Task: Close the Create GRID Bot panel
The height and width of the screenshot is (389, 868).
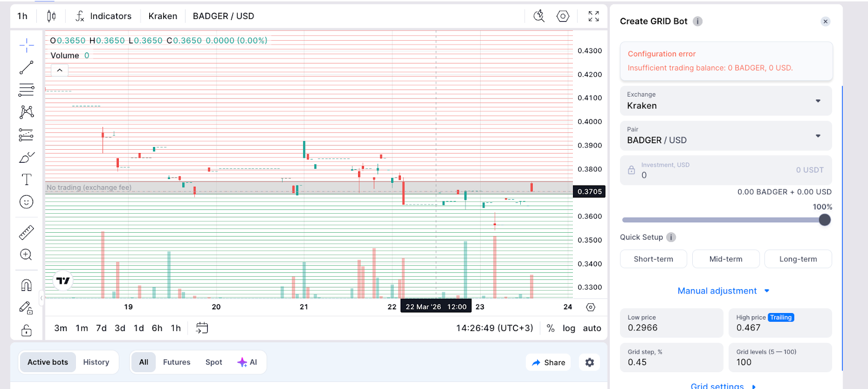Action: click(x=825, y=22)
